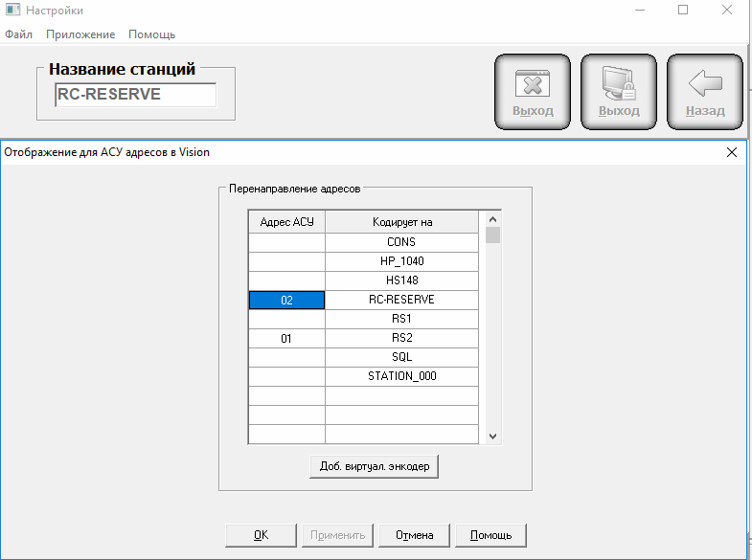This screenshot has width=752, height=560.
Task: Click empty address cell next to CONS
Action: 286,242
